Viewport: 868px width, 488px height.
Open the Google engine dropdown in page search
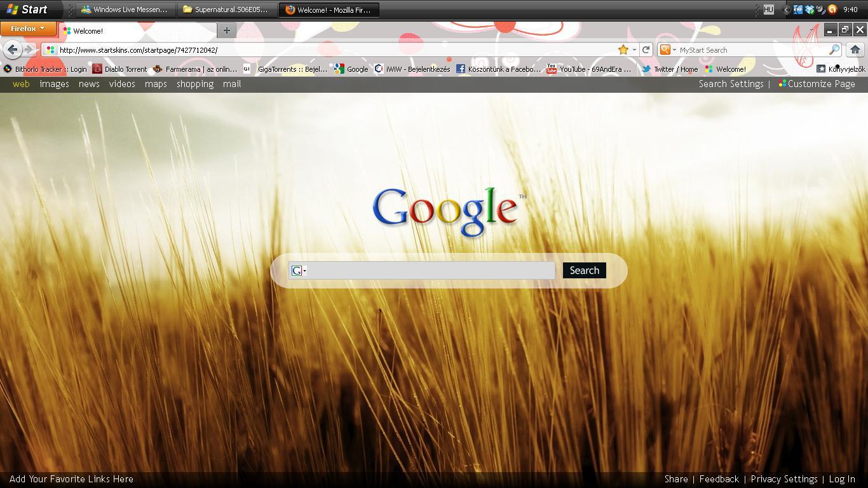click(x=299, y=271)
